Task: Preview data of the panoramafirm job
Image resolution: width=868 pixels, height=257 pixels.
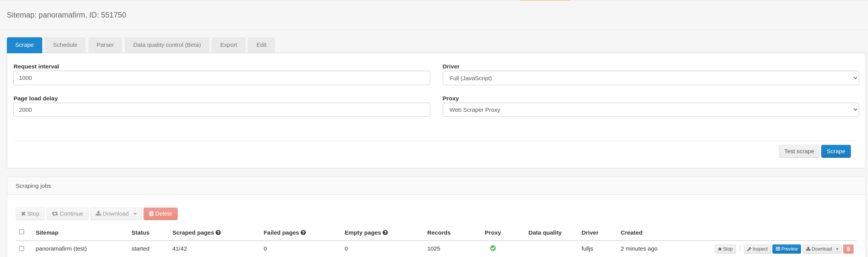Action: [787, 249]
